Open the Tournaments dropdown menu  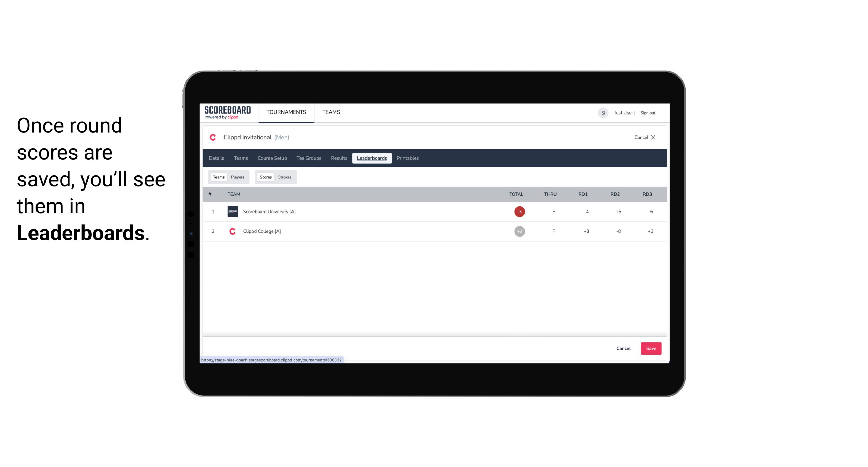[286, 112]
